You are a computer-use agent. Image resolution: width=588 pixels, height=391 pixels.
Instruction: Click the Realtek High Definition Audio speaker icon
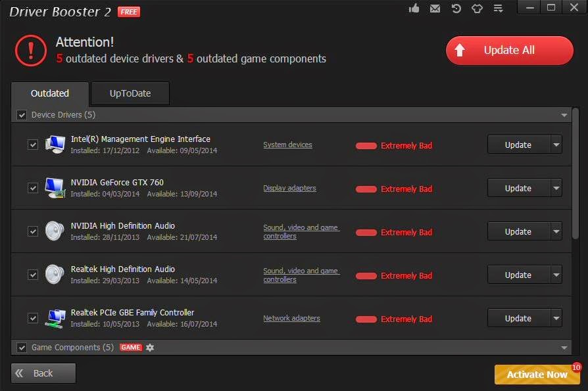pyautogui.click(x=55, y=275)
